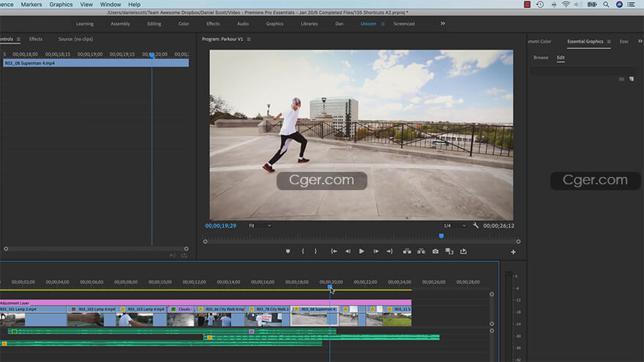Open Fit zoom level dropdown
Viewport: 644px width, 362px height.
coord(260,225)
